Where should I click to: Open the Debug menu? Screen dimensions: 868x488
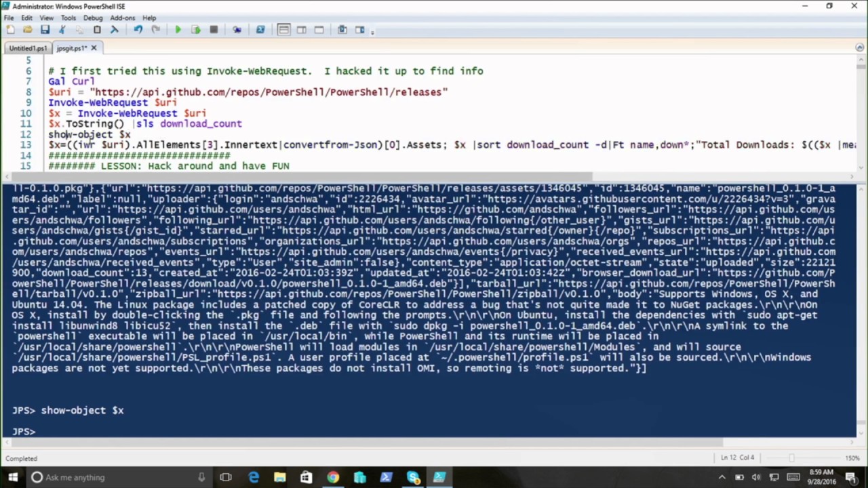pos(93,18)
